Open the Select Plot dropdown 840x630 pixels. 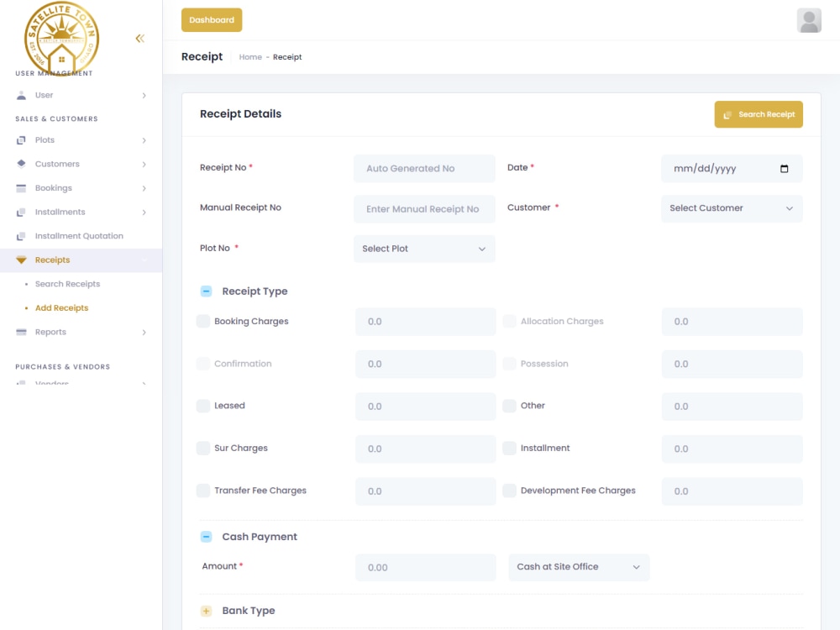[x=424, y=249]
